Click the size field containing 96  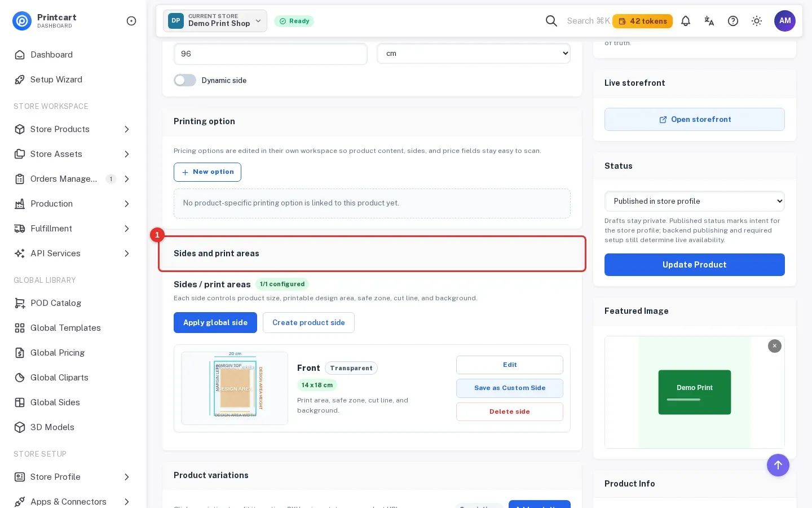(271, 54)
